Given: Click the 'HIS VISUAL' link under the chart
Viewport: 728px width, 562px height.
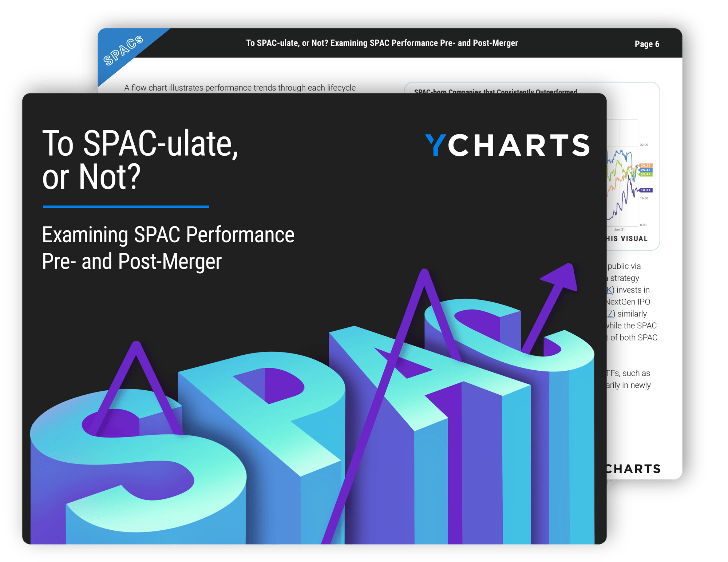Looking at the screenshot, I should point(627,239).
